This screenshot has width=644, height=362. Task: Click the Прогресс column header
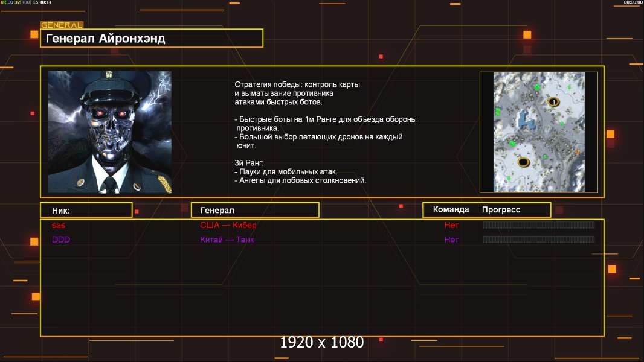pos(501,209)
